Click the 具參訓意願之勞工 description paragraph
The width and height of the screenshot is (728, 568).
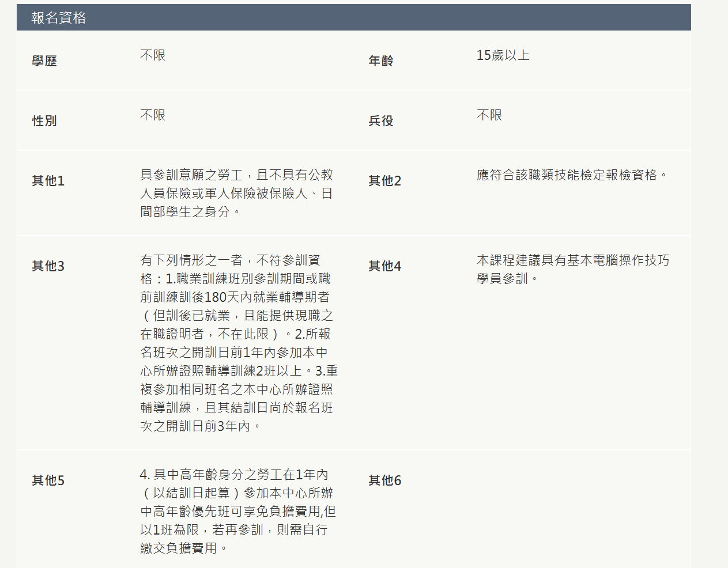[x=236, y=194]
